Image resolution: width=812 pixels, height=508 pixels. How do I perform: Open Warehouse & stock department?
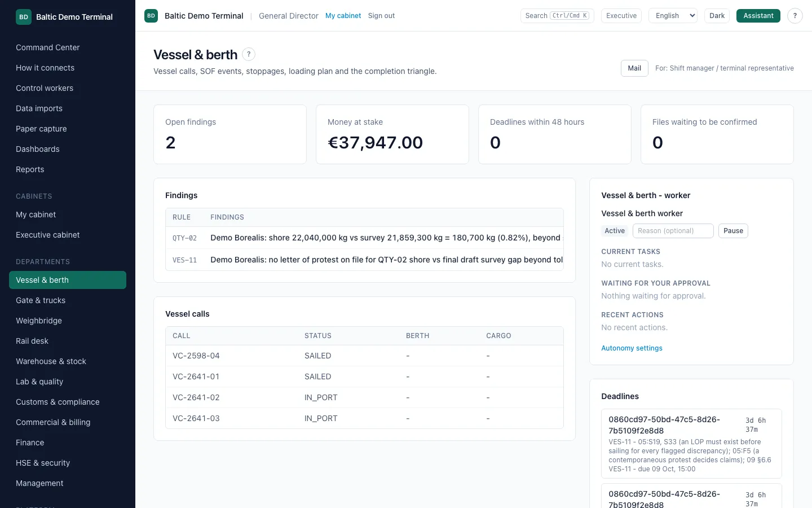point(68,361)
